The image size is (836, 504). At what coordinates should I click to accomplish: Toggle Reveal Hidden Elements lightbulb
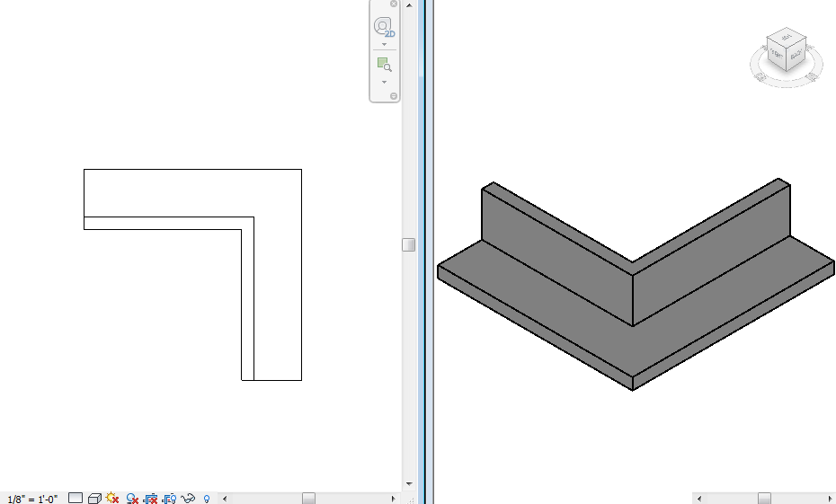coord(207,500)
